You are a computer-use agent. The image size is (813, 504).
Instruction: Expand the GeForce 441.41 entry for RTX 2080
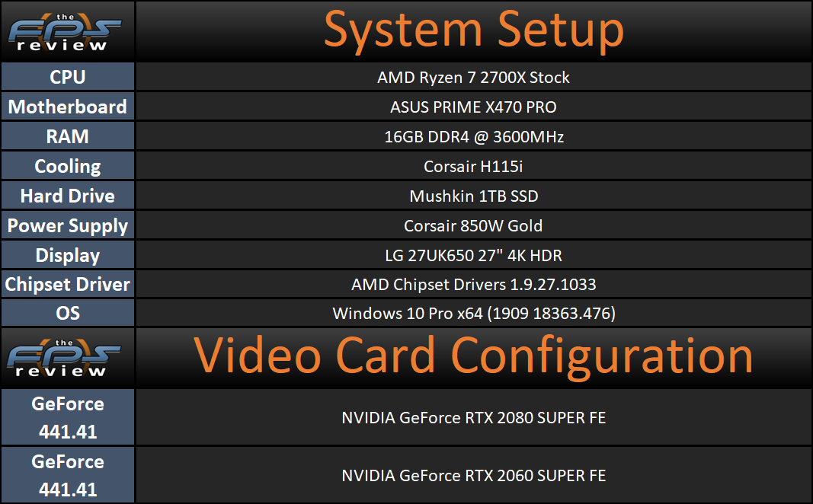(67, 416)
